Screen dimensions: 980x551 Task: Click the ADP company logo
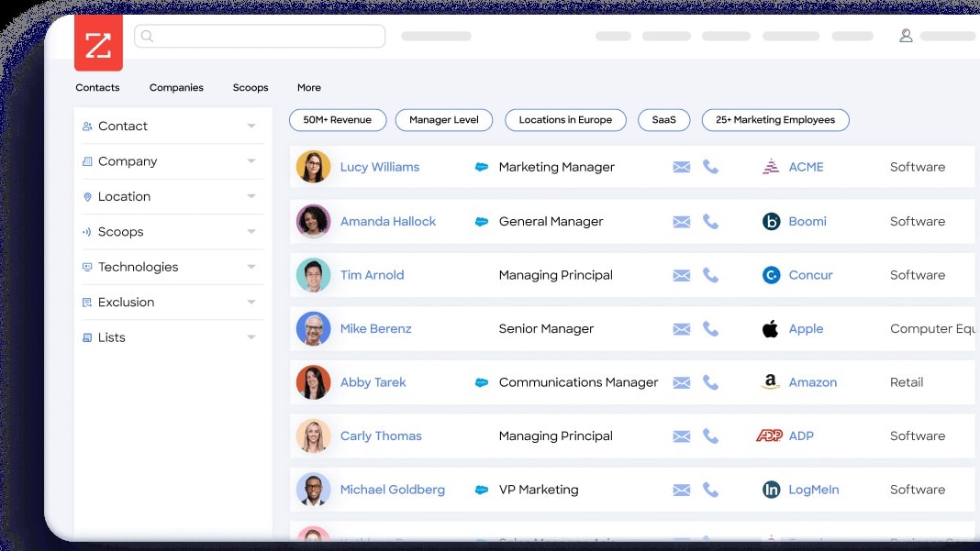(769, 436)
